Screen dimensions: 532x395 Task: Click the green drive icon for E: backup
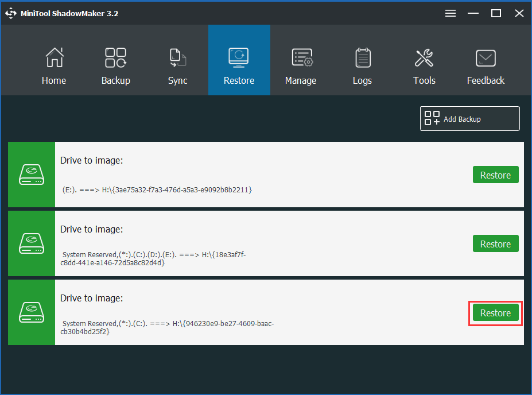click(32, 175)
